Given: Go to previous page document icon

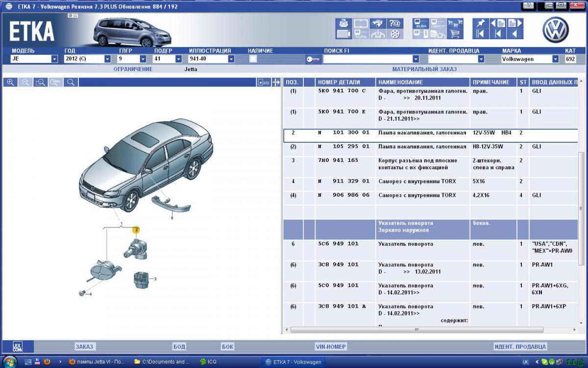Looking at the screenshot, I should [x=497, y=24].
